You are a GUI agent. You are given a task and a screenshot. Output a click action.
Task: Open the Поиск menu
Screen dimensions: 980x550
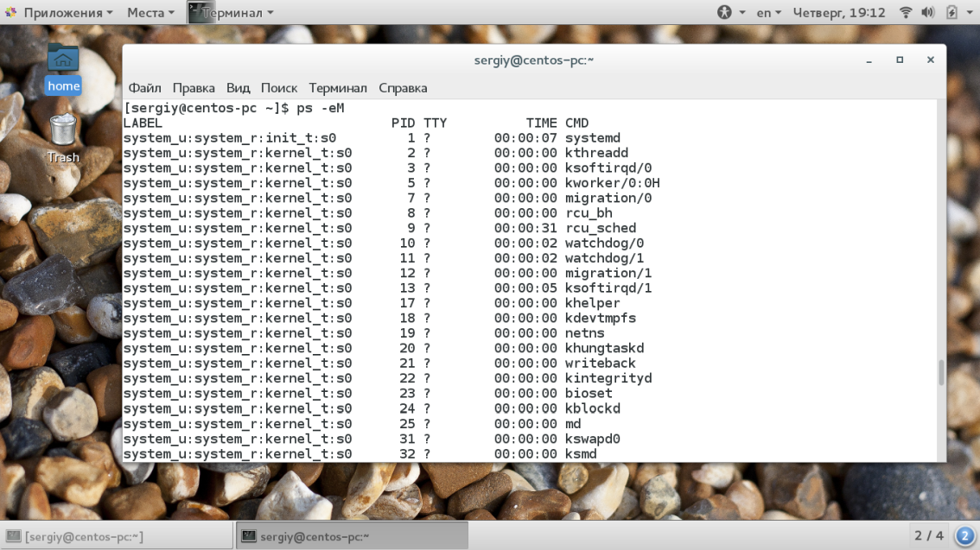[278, 88]
